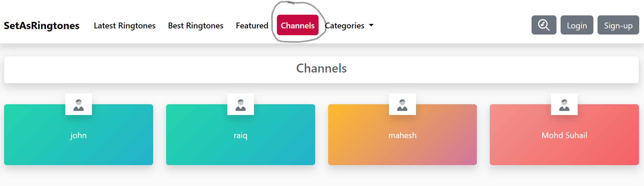Open the raiq channel name link

(240, 135)
